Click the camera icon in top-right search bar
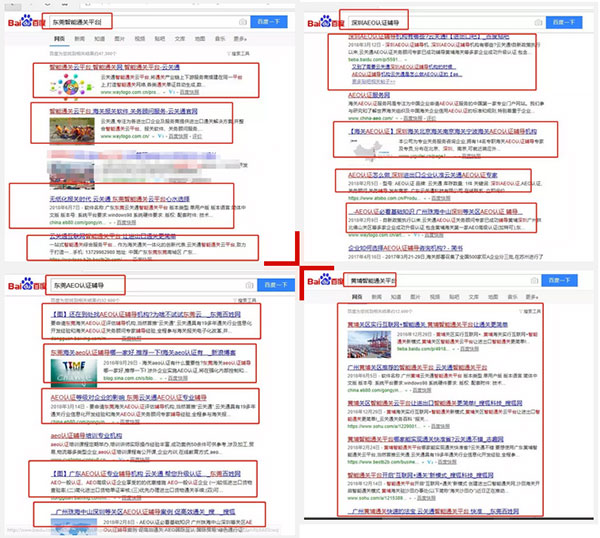The width and height of the screenshot is (600, 538). [537, 21]
